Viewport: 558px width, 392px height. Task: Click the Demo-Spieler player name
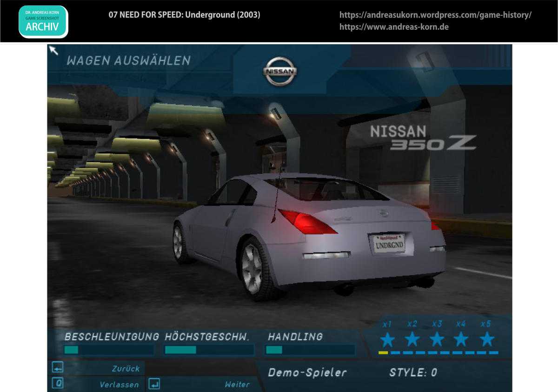pyautogui.click(x=307, y=372)
